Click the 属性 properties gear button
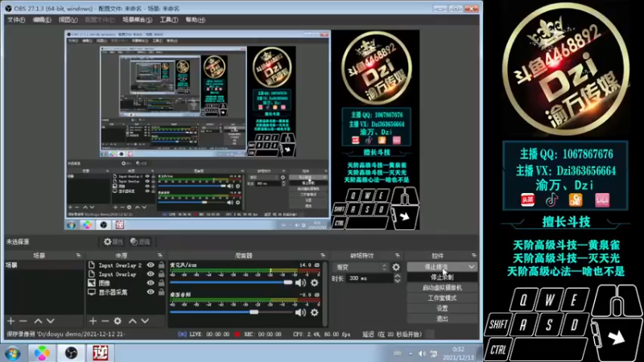The image size is (644, 362). click(114, 242)
